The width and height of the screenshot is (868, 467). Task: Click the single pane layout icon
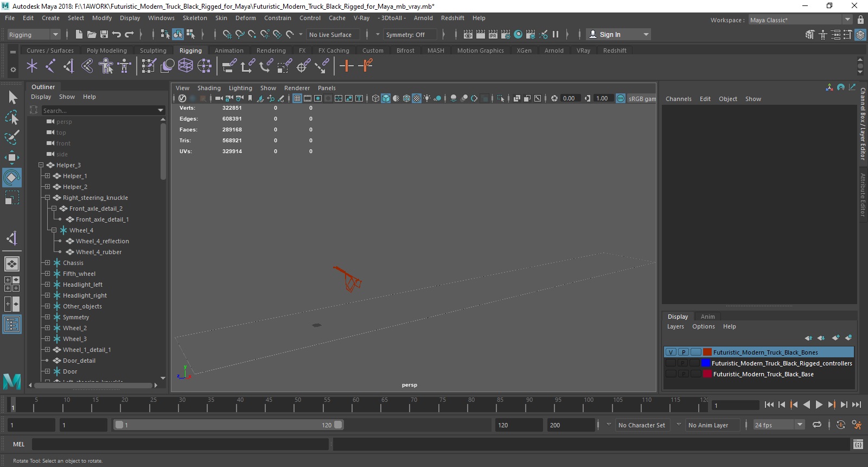(x=12, y=264)
